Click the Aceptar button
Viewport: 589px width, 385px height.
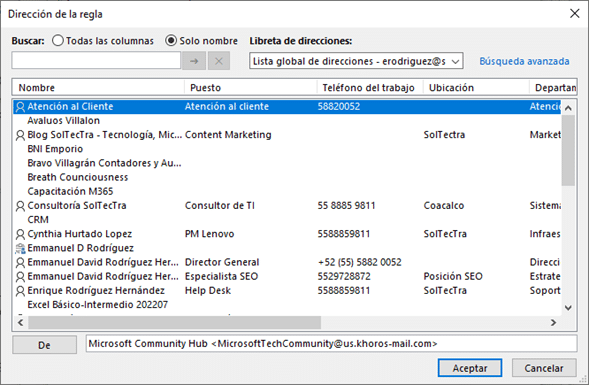tap(470, 368)
